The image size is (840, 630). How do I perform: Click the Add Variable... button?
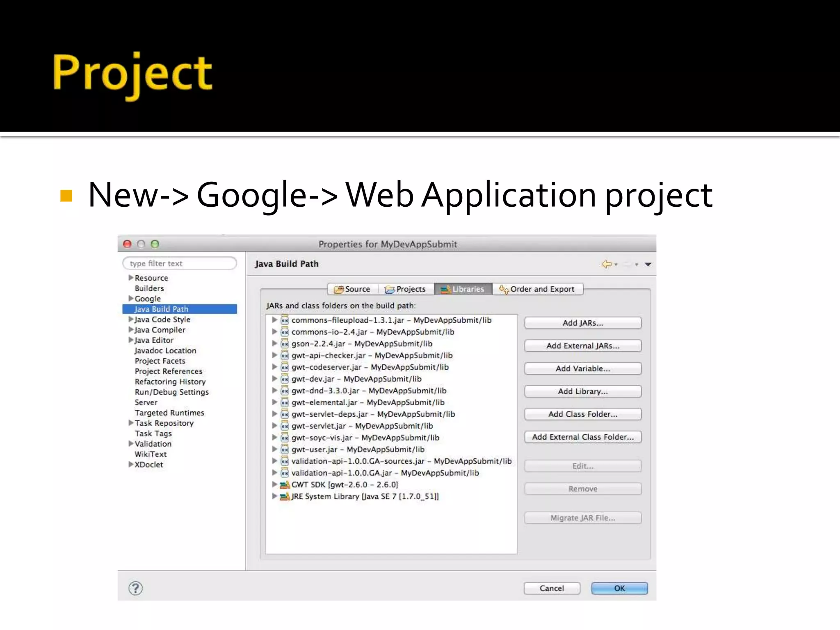pyautogui.click(x=583, y=369)
